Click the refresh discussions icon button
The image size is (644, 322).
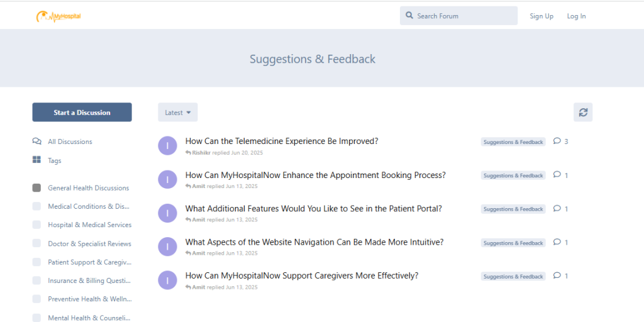point(583,113)
